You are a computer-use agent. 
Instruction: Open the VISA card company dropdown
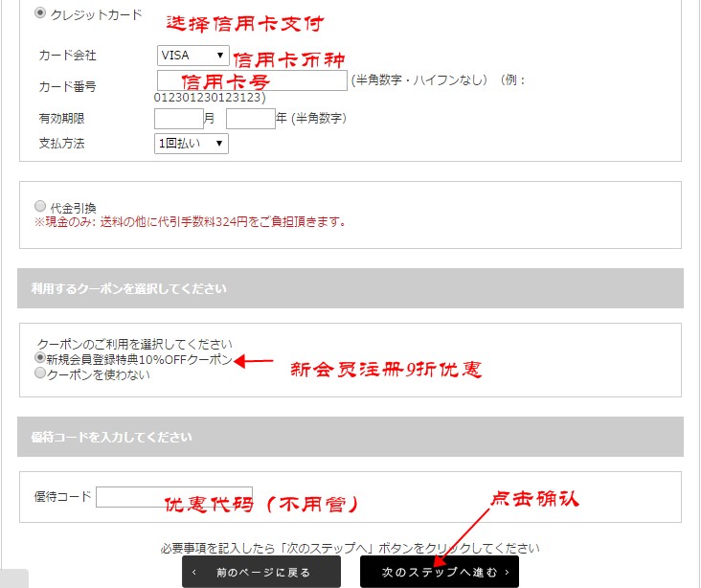click(192, 56)
